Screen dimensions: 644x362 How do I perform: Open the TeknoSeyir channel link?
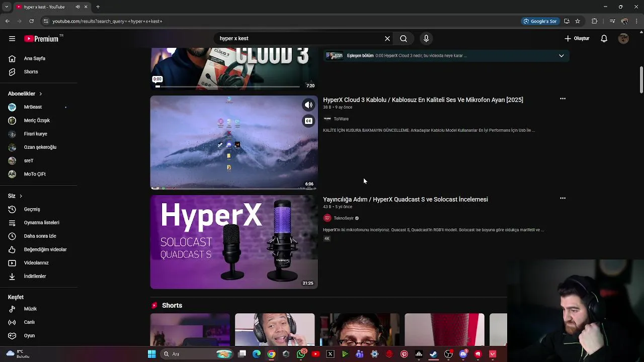344,218
